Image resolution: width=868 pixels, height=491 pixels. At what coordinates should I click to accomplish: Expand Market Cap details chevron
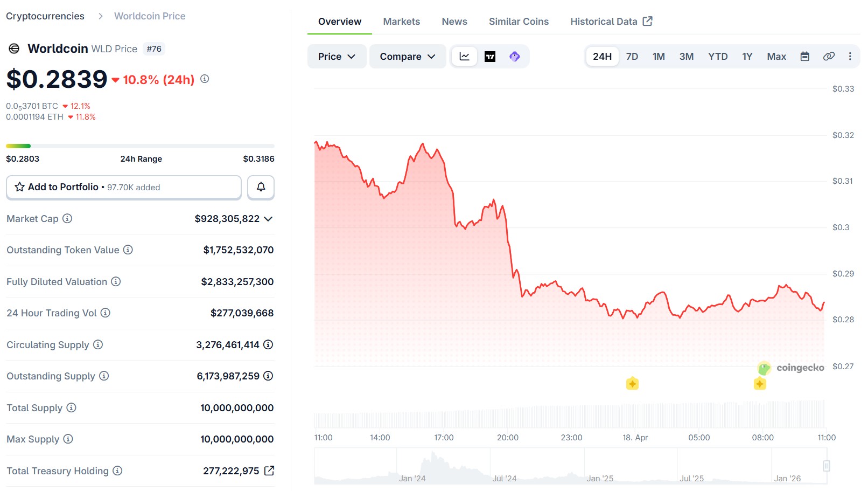coord(268,219)
